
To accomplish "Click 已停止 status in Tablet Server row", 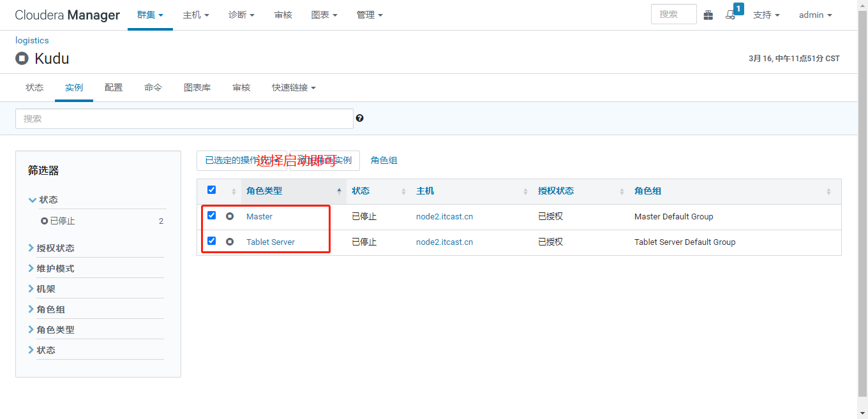I will coord(364,242).
